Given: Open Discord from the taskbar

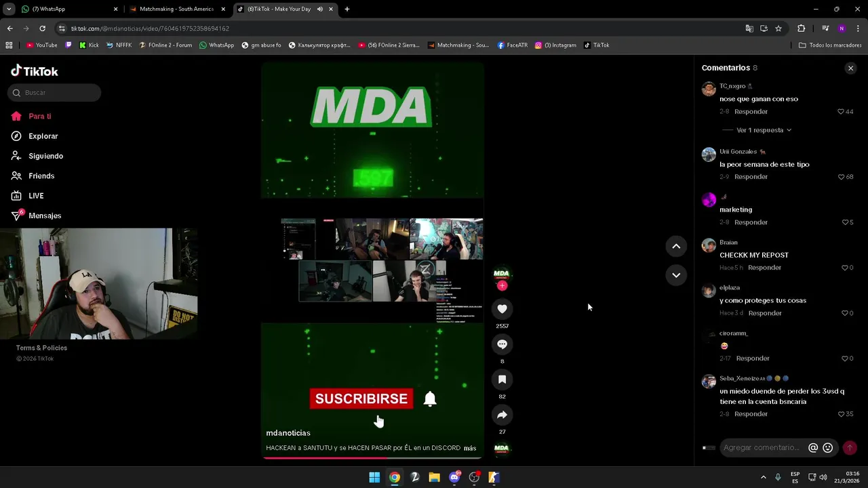Looking at the screenshot, I should click(x=454, y=478).
